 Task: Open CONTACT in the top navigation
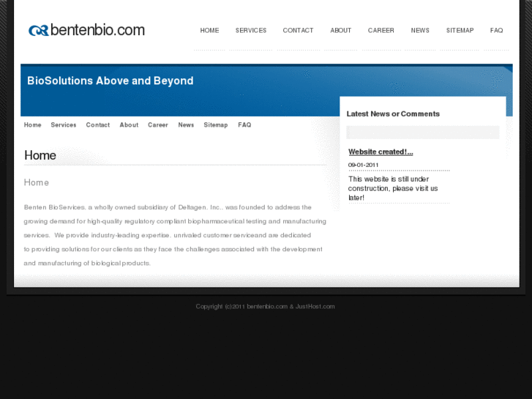tap(298, 31)
